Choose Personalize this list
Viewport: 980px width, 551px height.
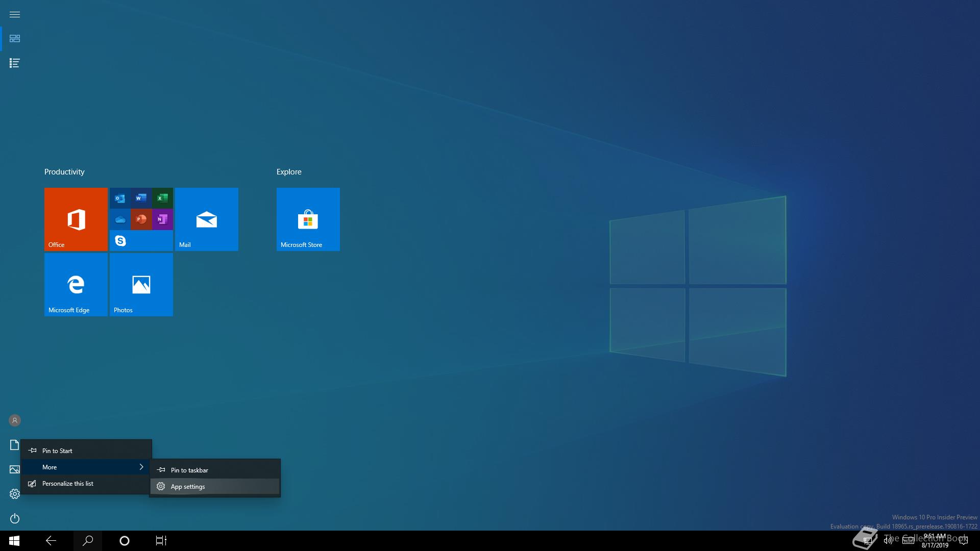(86, 484)
